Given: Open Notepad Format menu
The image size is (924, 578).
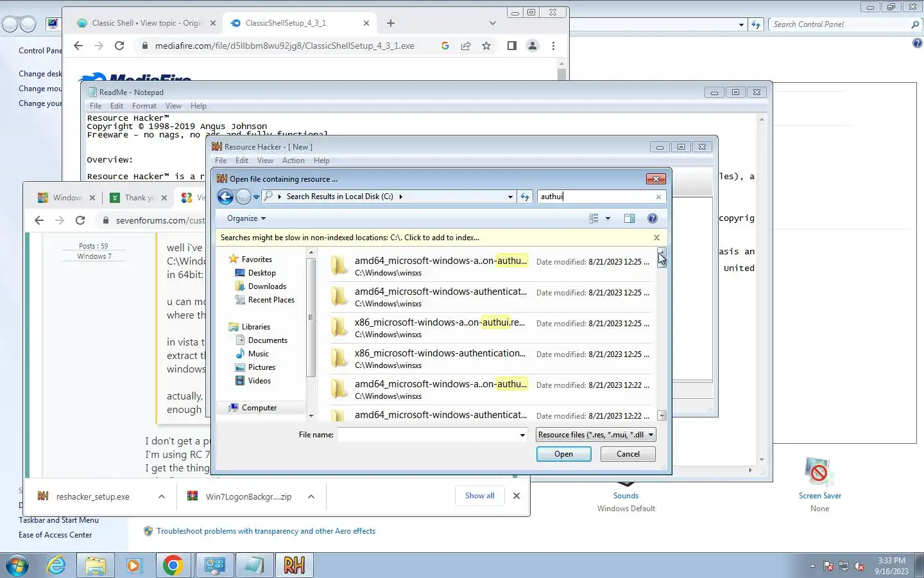Looking at the screenshot, I should (144, 106).
